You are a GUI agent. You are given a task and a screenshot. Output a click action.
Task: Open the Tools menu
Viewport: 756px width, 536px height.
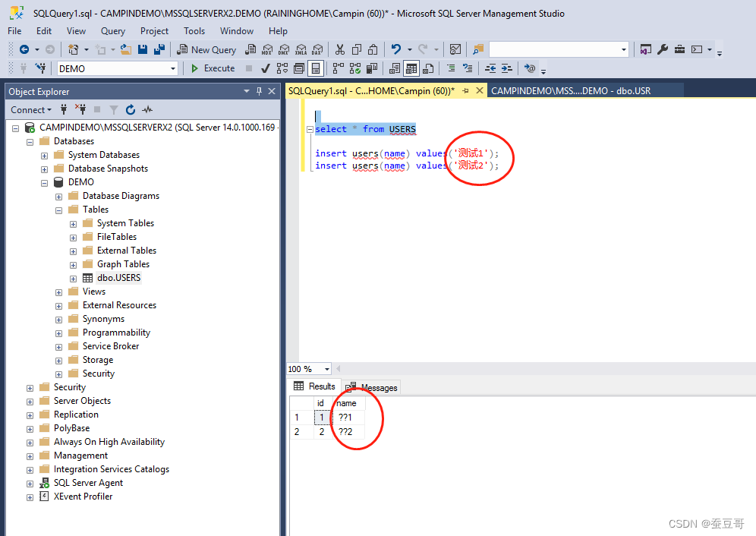point(194,31)
